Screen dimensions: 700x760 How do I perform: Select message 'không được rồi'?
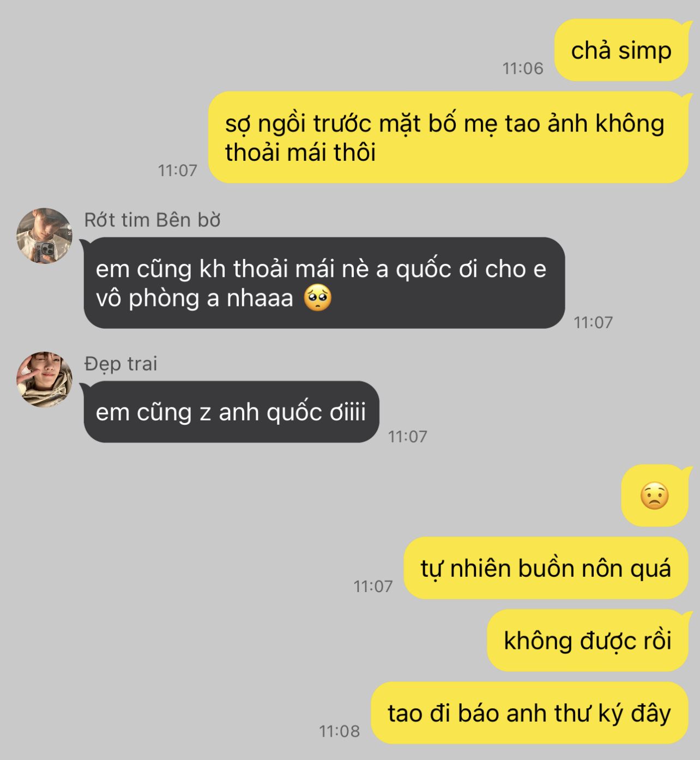588,641
